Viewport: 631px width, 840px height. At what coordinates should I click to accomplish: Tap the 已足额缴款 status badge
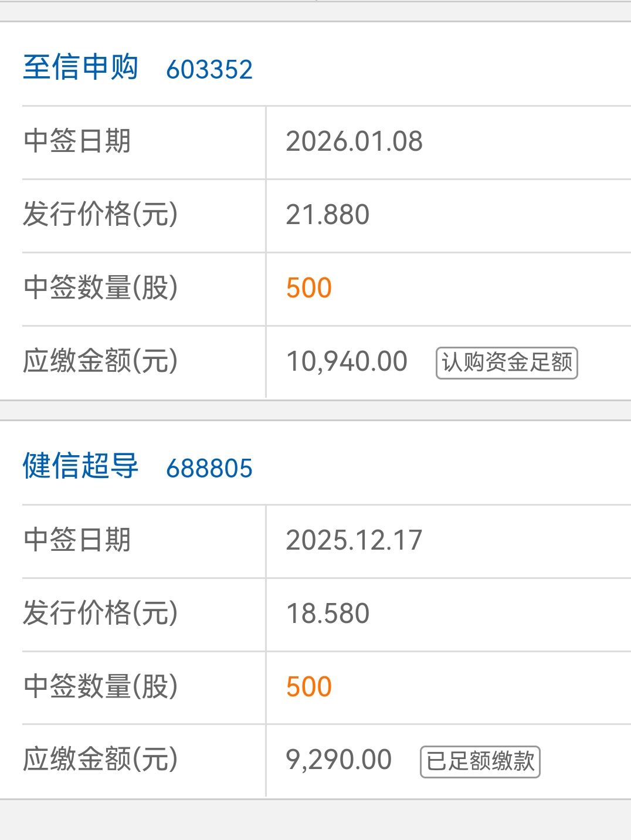click(x=480, y=761)
